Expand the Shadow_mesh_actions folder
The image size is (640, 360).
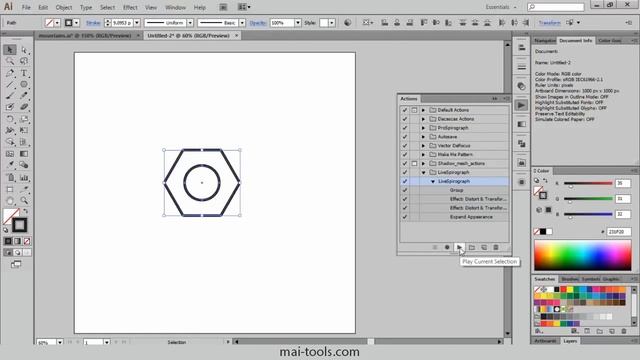(423, 164)
